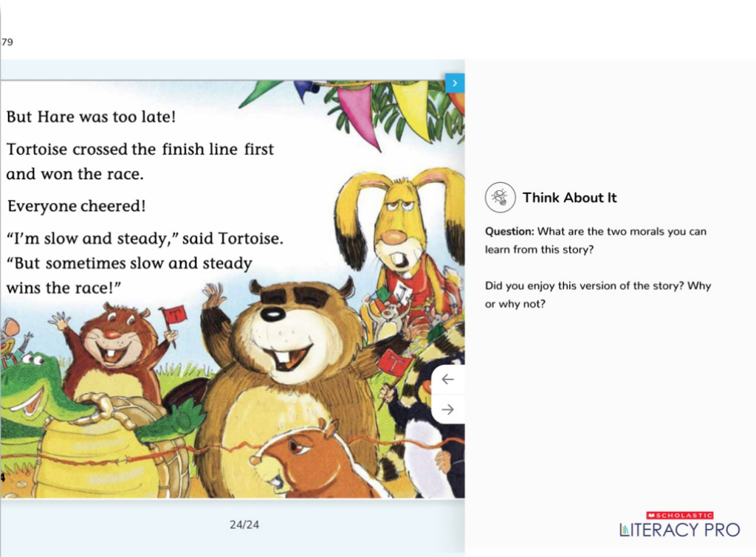Click the red T flag held by small beaver
Screen dimensions: 756x557
tap(172, 316)
